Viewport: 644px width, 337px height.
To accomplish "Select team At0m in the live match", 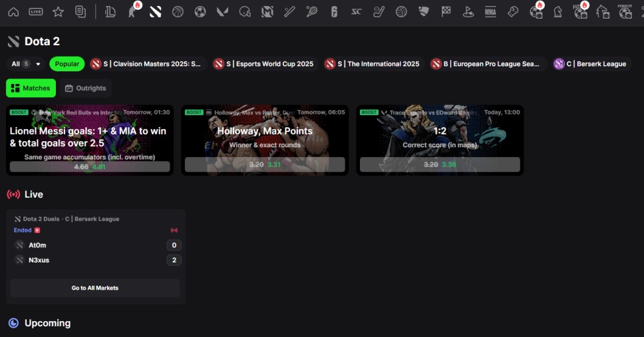I will click(x=37, y=245).
